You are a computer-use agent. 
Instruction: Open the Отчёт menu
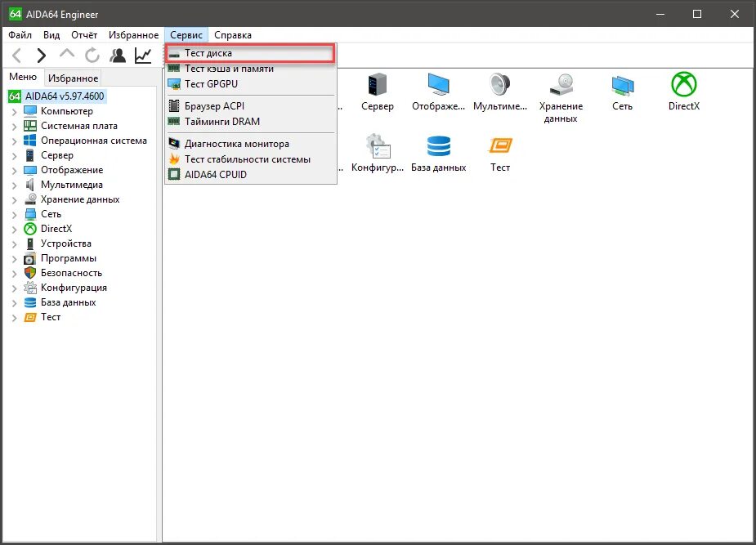click(84, 34)
